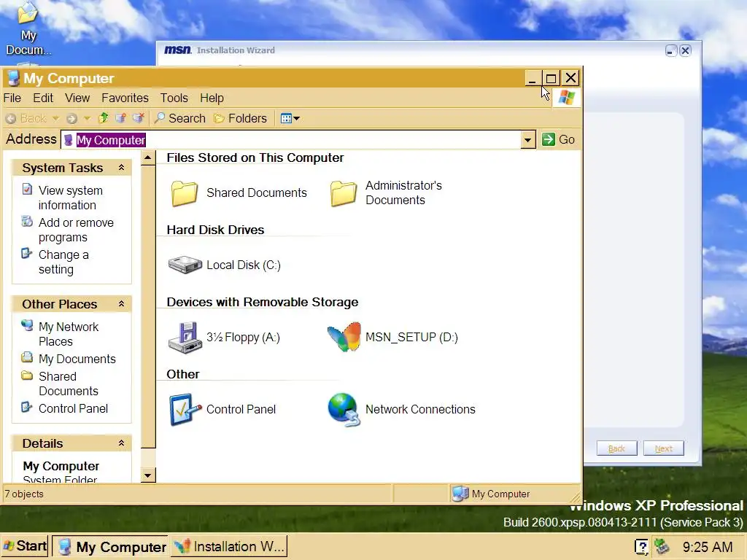Click the Go button next to address bar
The height and width of the screenshot is (560, 747).
(x=558, y=139)
